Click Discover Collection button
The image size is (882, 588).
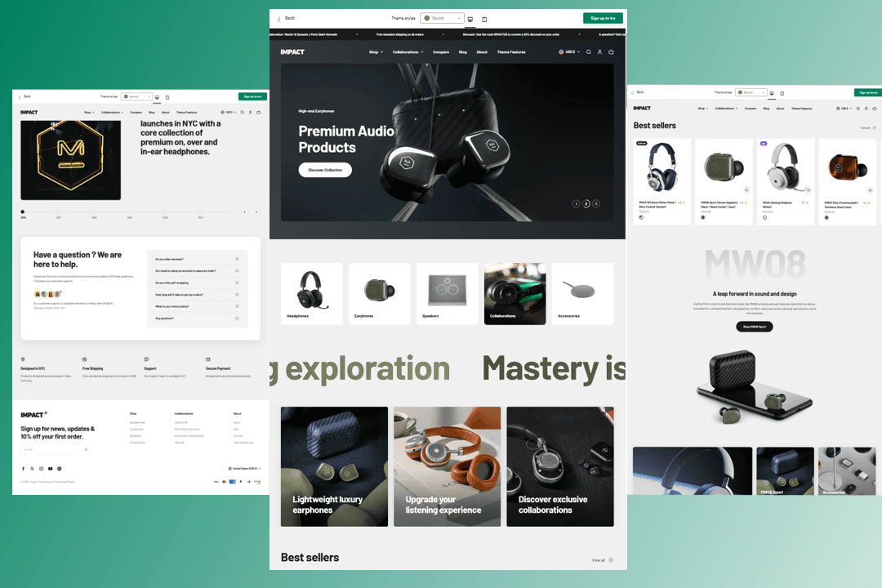tap(325, 170)
